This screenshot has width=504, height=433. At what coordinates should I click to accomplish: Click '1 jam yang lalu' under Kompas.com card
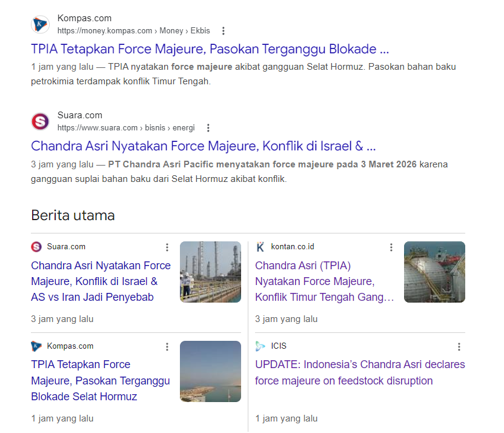coord(62,418)
